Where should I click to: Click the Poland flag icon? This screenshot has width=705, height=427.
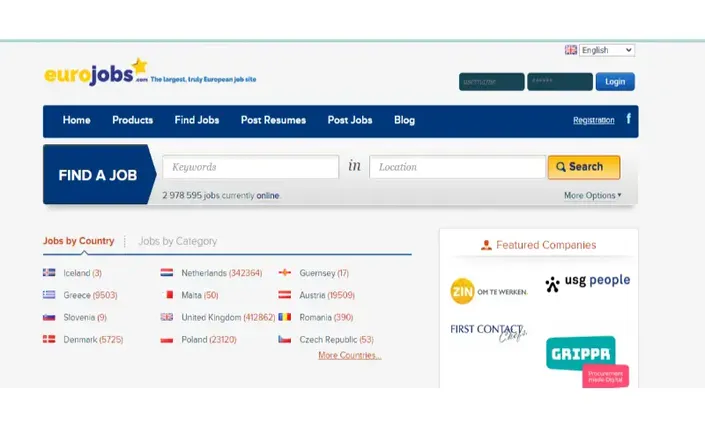[167, 340]
